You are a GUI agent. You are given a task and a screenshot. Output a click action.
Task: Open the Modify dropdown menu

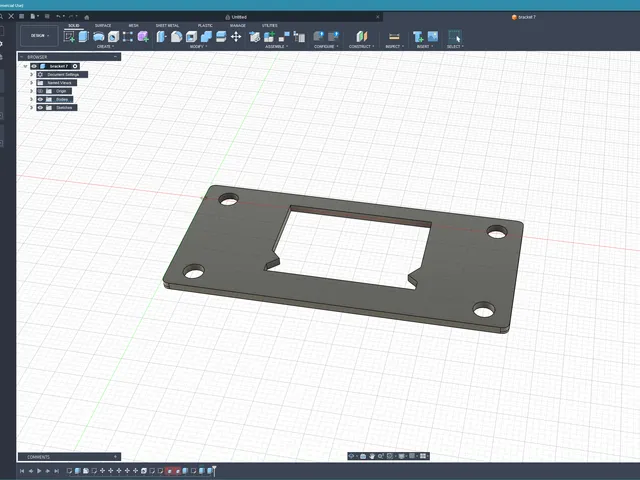(x=198, y=47)
